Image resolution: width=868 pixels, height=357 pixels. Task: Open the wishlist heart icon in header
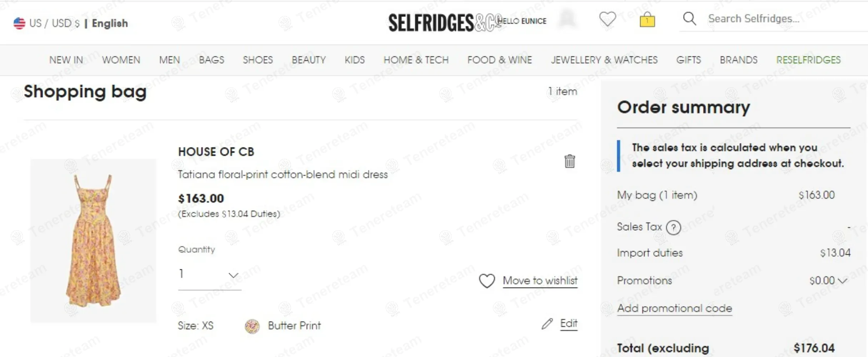click(607, 19)
